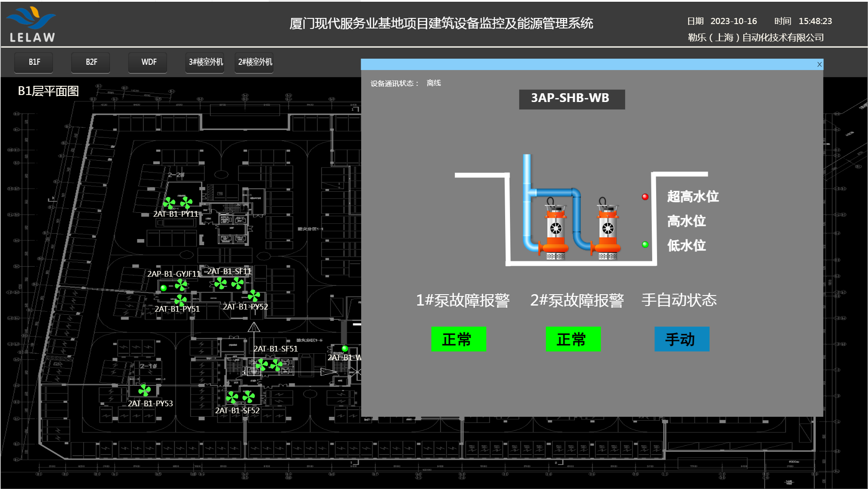Close the 3AP-SHB-WB popup panel
Image resolution: width=868 pixels, height=489 pixels.
click(x=819, y=64)
